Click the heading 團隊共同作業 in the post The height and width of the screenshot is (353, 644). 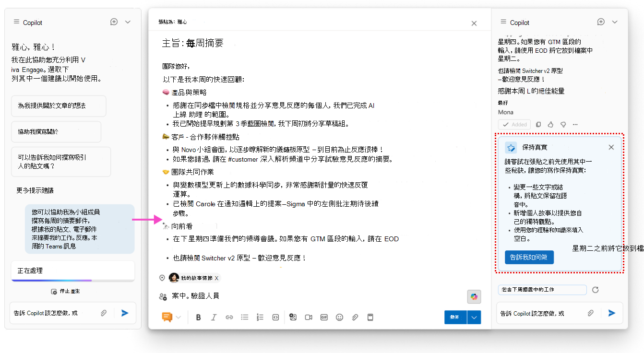tap(192, 172)
